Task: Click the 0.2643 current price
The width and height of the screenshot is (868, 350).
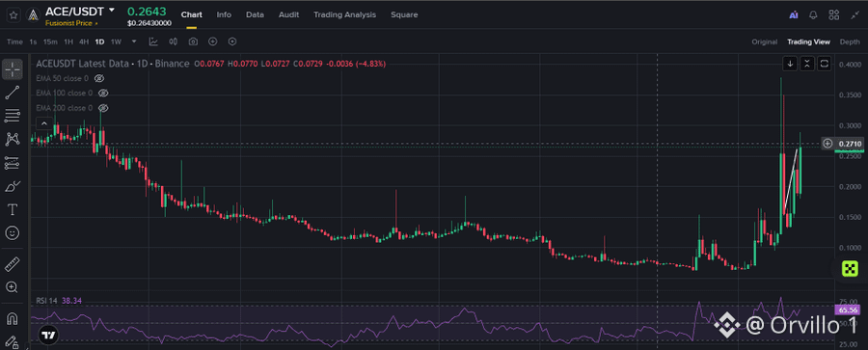Action: pyautogui.click(x=147, y=11)
